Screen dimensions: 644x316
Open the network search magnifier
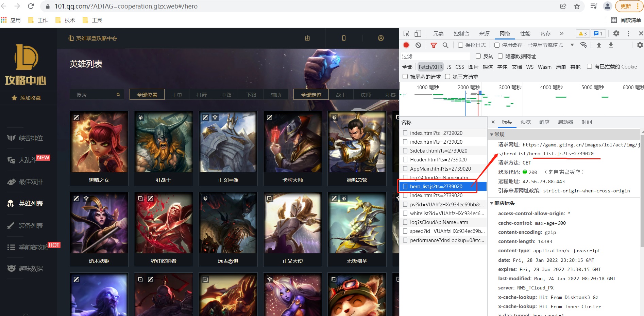coord(445,45)
